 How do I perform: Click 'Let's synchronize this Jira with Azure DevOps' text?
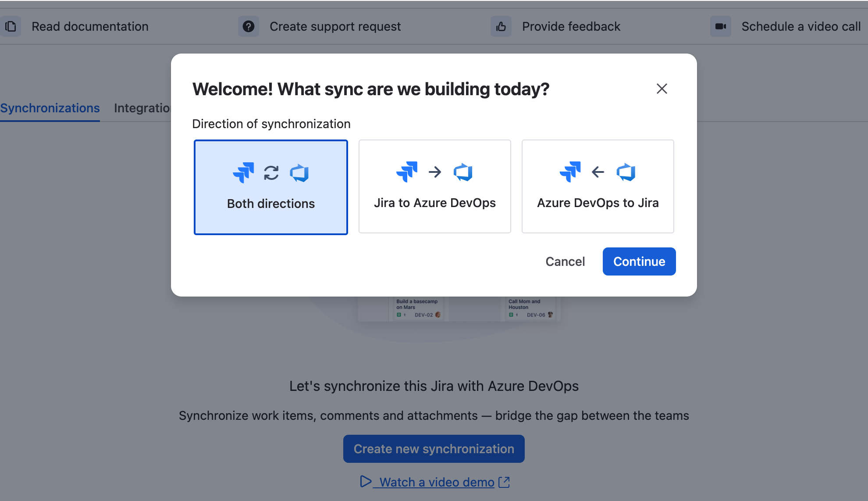(434, 386)
